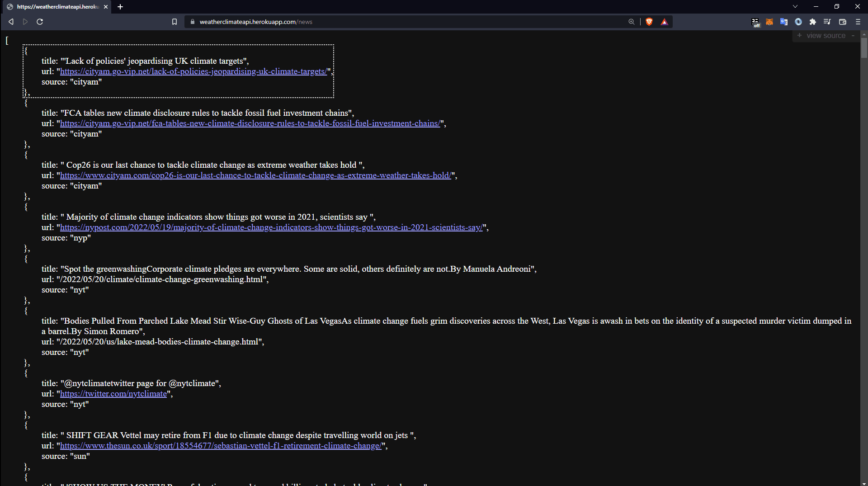Click source "cityam" under Lack of policies
The image size is (868, 486).
click(86, 82)
